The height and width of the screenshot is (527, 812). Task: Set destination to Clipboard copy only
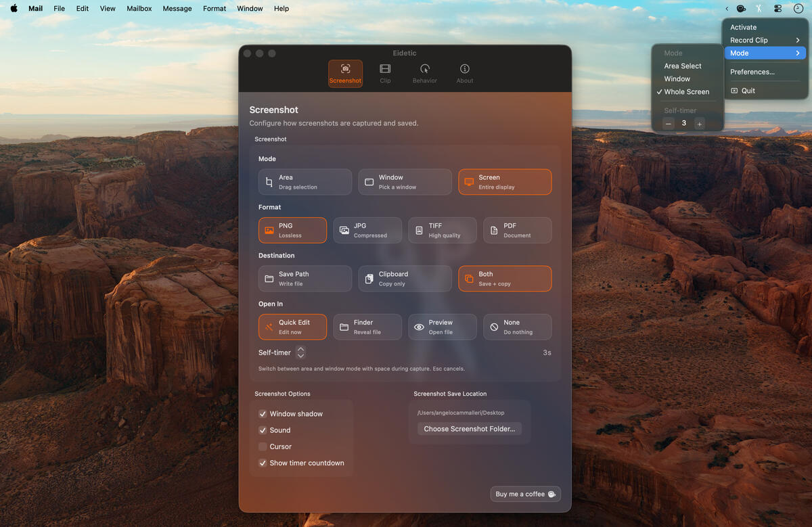tap(405, 278)
